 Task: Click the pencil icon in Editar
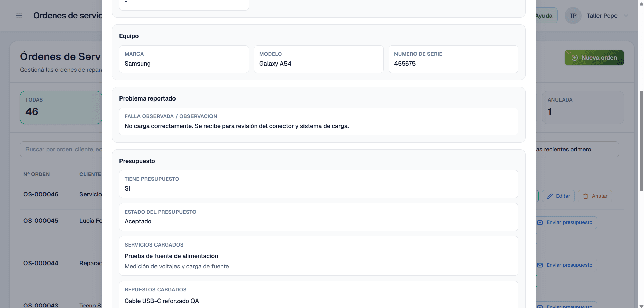550,196
